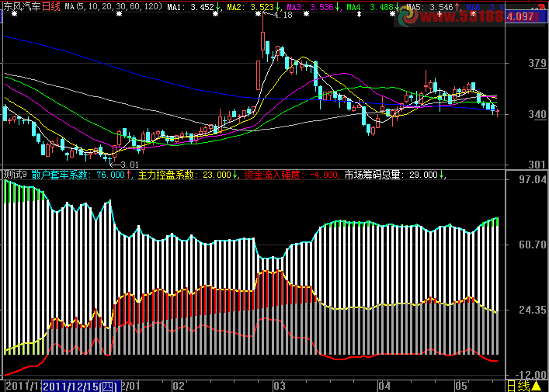
Task: Select the MA1: 3.452 value label
Action: 193,7
